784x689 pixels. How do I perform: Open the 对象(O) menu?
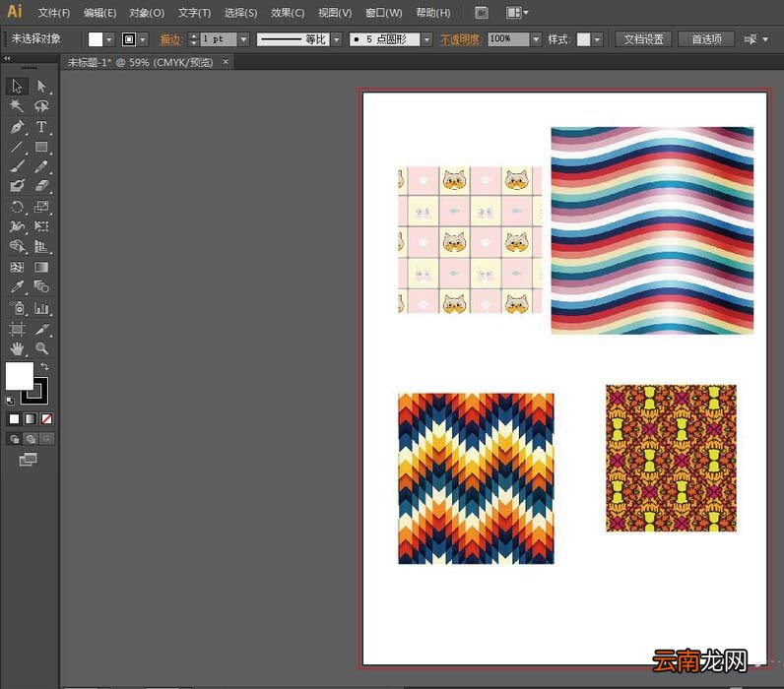pos(147,13)
